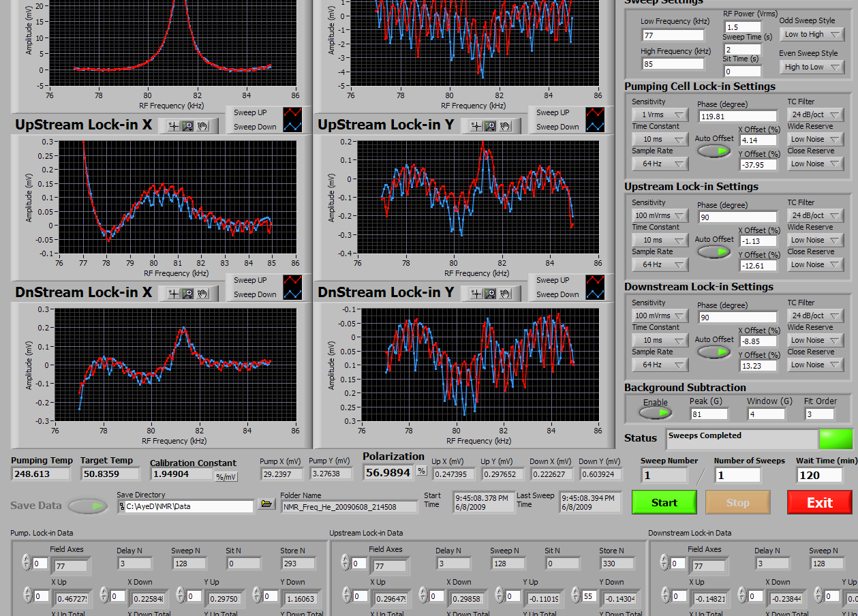Toggle the Background Subtraction Enable switch
Screen dimensions: 858x616
(x=655, y=413)
